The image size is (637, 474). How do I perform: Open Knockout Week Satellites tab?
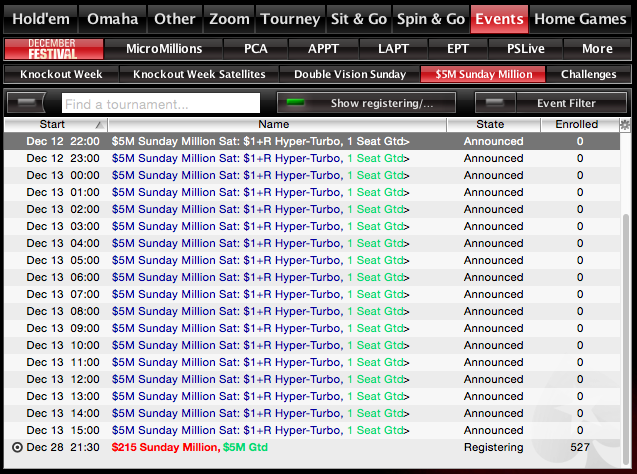click(x=199, y=74)
